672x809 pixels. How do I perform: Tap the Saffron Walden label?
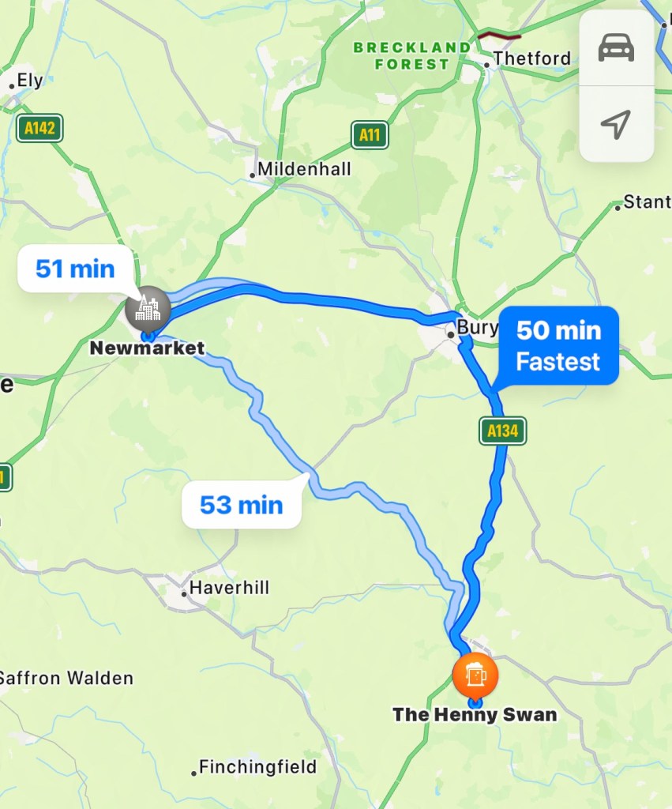(x=66, y=678)
